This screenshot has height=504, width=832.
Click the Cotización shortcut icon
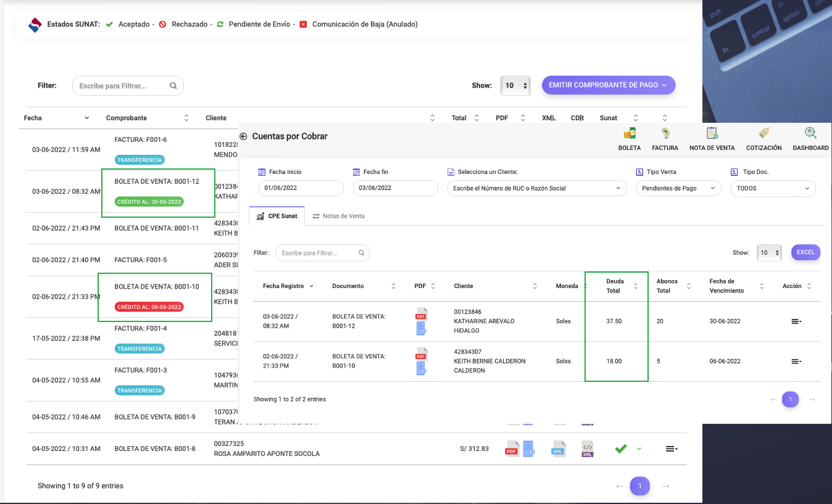tap(763, 134)
